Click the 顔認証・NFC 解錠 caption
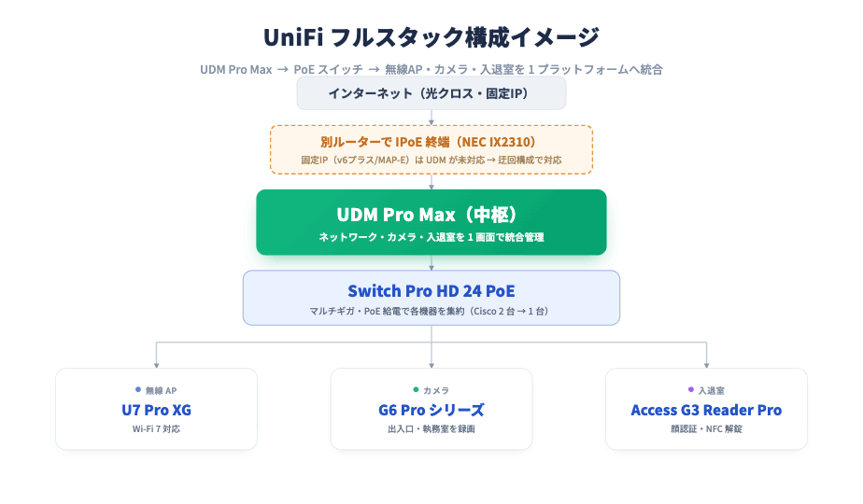863x504 pixels. 707,428
